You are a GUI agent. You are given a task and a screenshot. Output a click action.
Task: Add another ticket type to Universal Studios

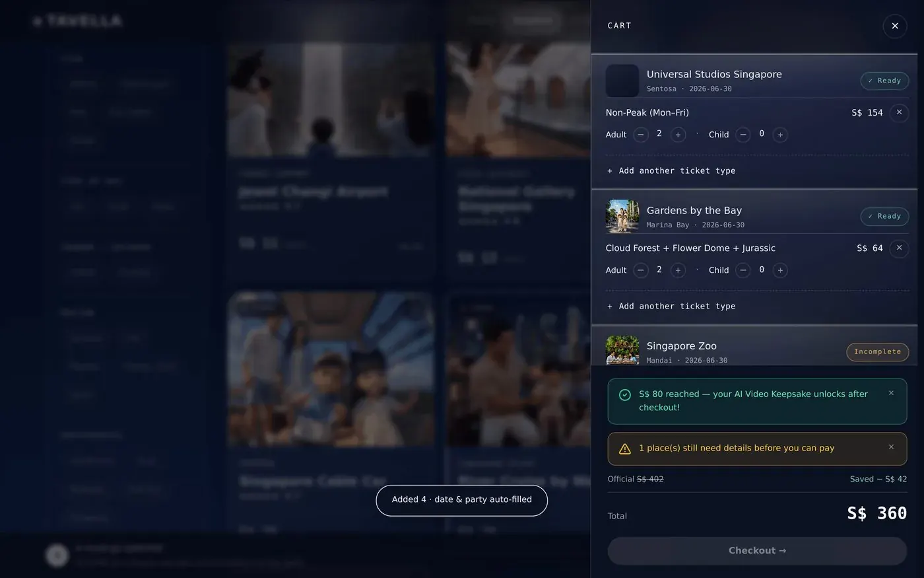point(671,170)
